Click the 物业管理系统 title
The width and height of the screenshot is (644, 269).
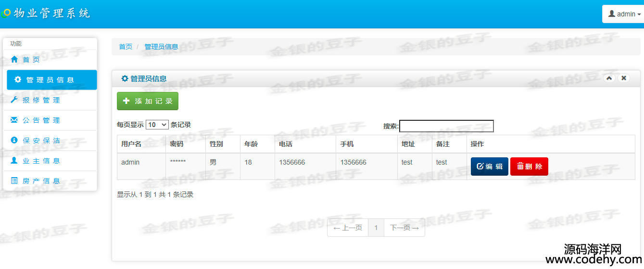(x=52, y=13)
